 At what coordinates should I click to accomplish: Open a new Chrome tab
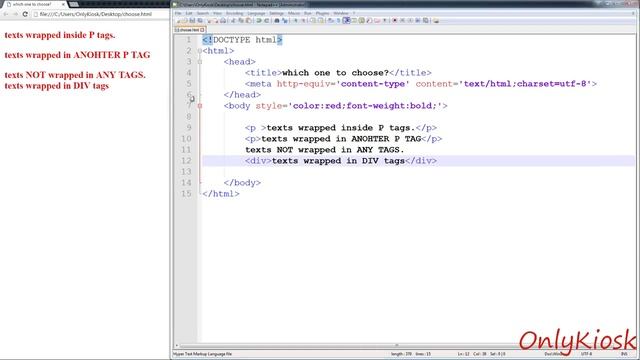coord(74,4)
